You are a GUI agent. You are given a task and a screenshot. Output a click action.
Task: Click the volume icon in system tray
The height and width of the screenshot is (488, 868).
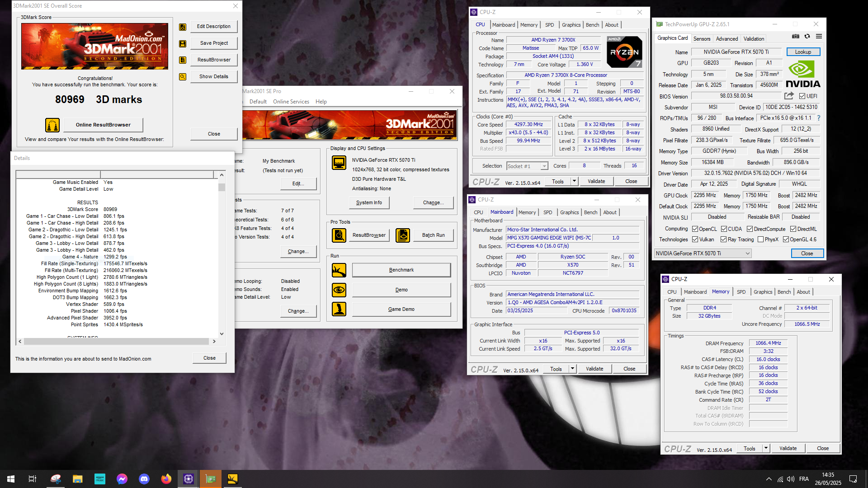click(x=790, y=479)
